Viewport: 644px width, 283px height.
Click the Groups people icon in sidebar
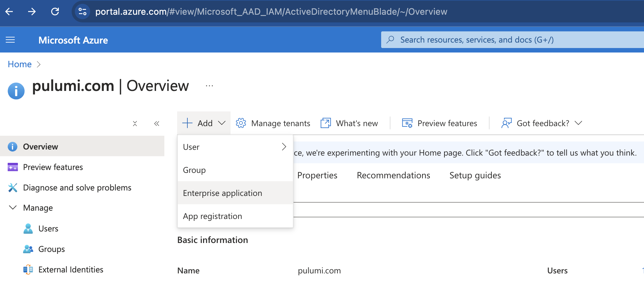click(x=28, y=249)
